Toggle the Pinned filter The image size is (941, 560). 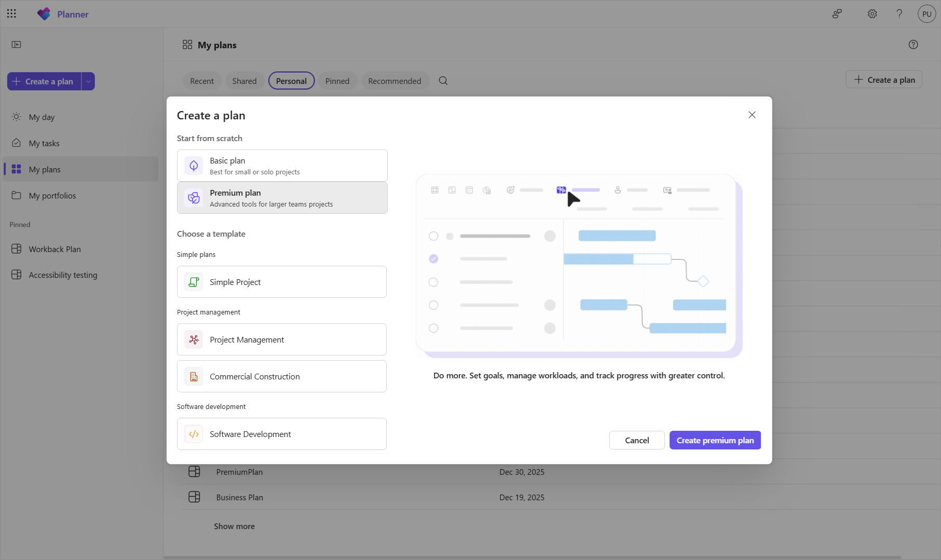(x=337, y=80)
